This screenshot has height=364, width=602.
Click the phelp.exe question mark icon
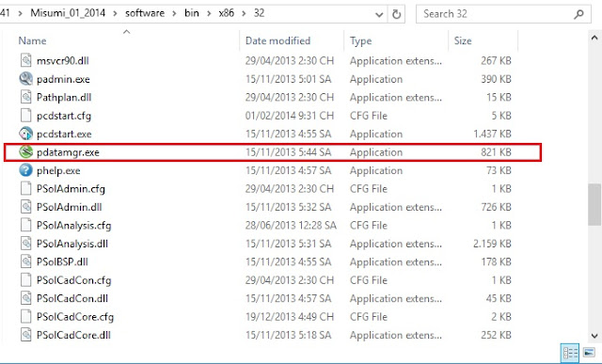click(x=25, y=170)
